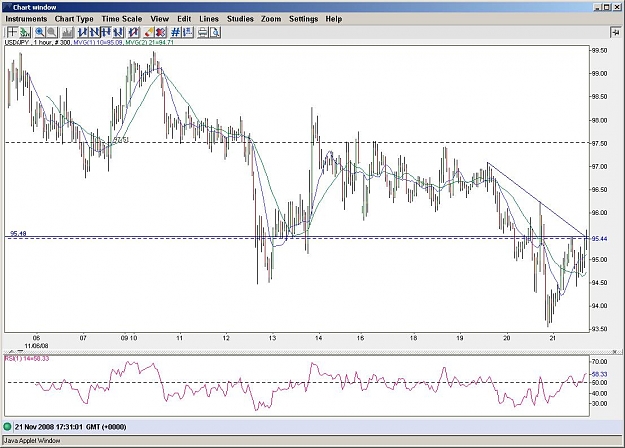Open the Settings menu
The image size is (625, 448).
(x=303, y=19)
